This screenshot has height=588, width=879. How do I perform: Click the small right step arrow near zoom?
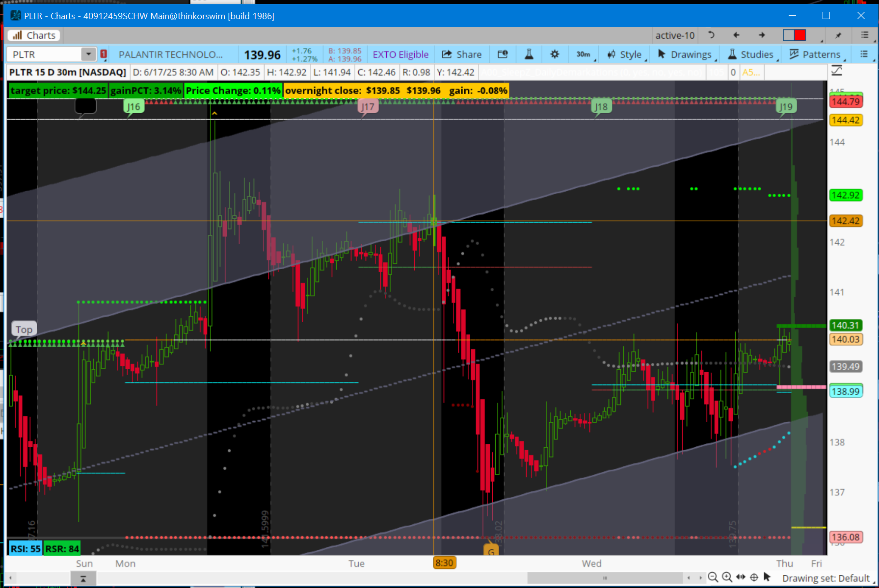coord(700,578)
